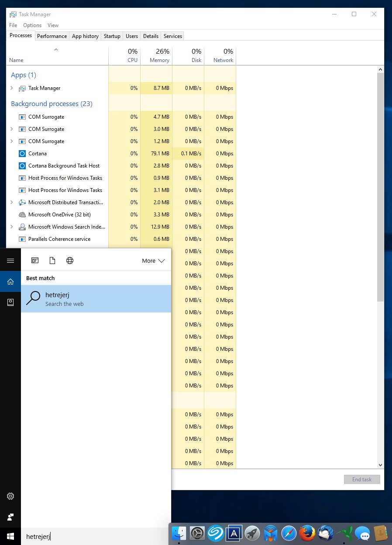The width and height of the screenshot is (392, 545).
Task: Click the Web filter globe icon
Action: point(70,261)
